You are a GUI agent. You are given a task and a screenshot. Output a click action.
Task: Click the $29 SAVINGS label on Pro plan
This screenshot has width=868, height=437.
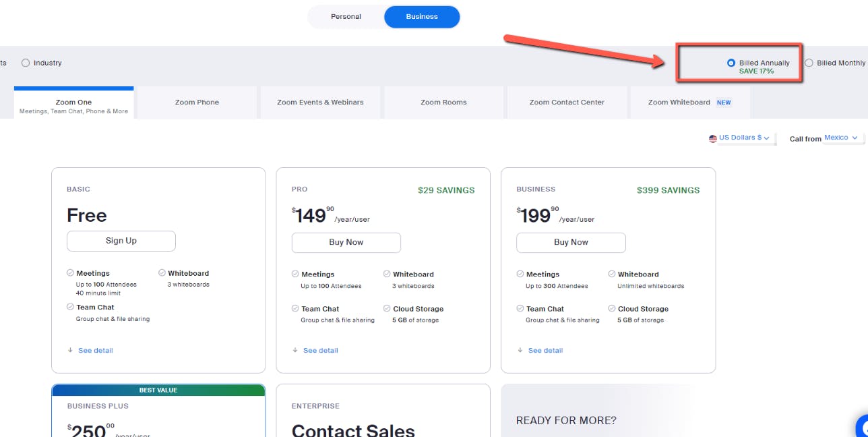click(446, 190)
